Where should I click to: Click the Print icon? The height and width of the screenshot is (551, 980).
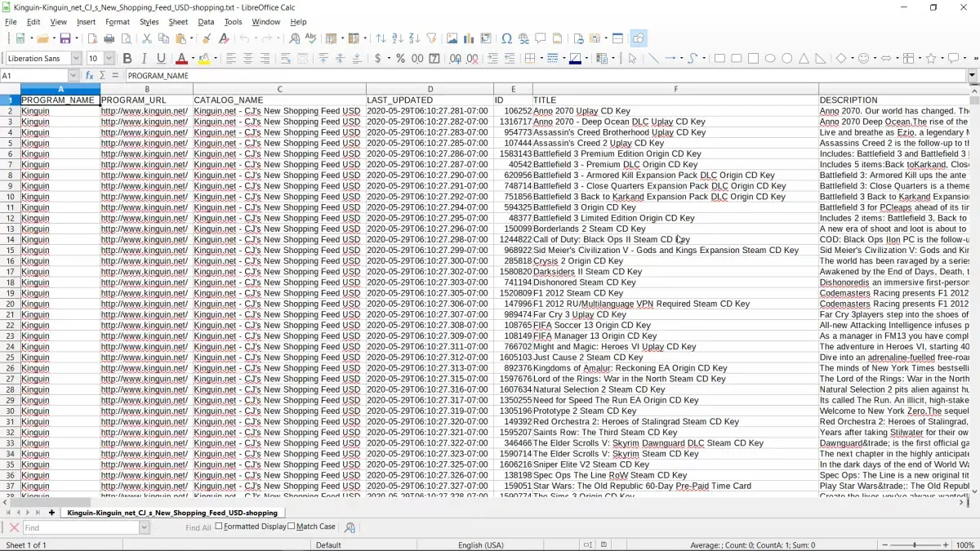point(109,38)
